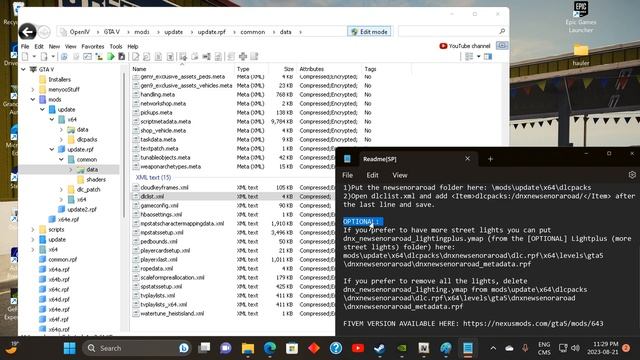Open the hauler folder on desktop
Image resolution: width=640 pixels, height=360 pixels.
(580, 55)
